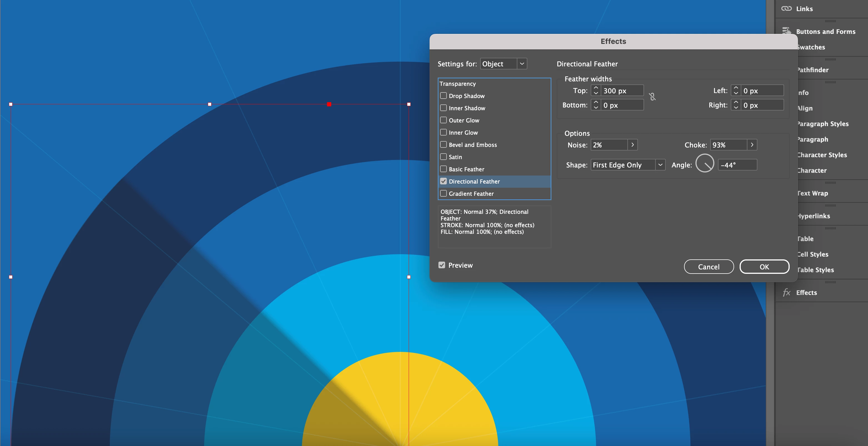Click the Cancel button
Viewport: 868px width, 446px height.
point(709,267)
